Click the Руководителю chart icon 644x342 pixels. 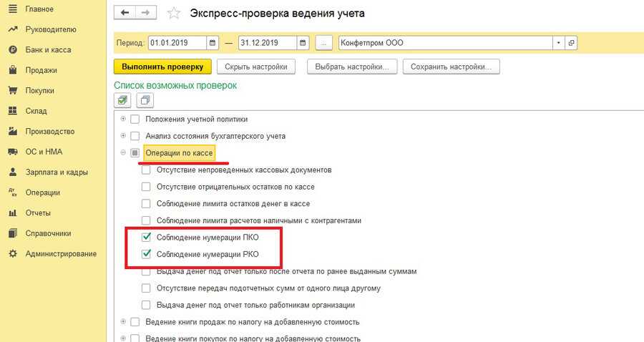point(13,29)
